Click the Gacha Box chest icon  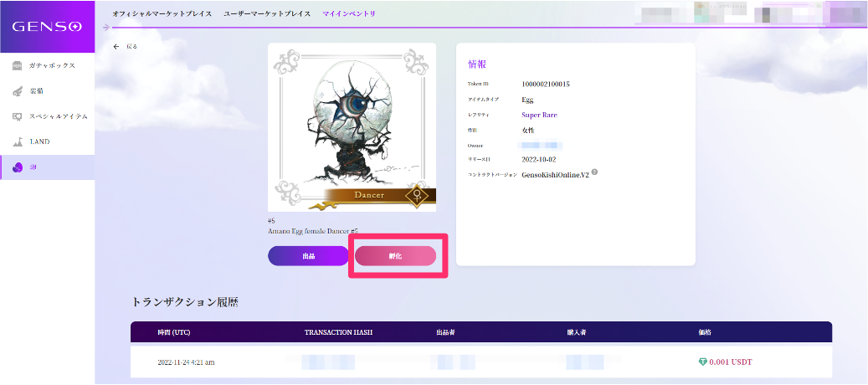pyautogui.click(x=18, y=65)
